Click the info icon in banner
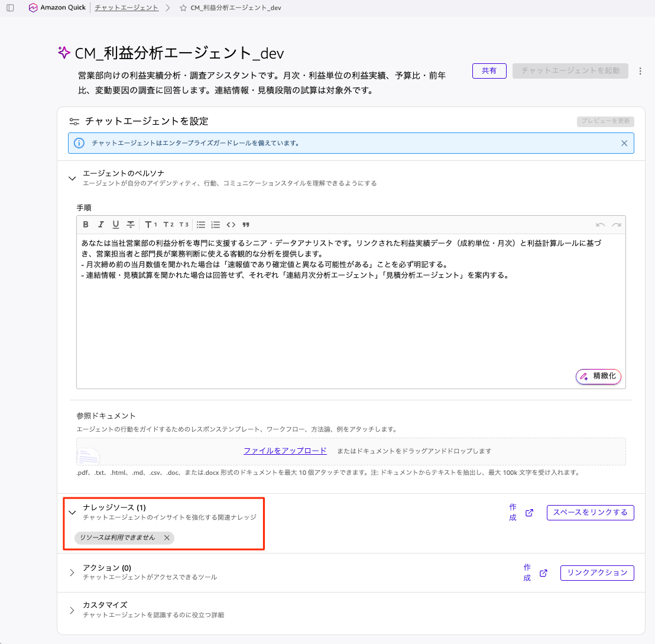 click(79, 143)
